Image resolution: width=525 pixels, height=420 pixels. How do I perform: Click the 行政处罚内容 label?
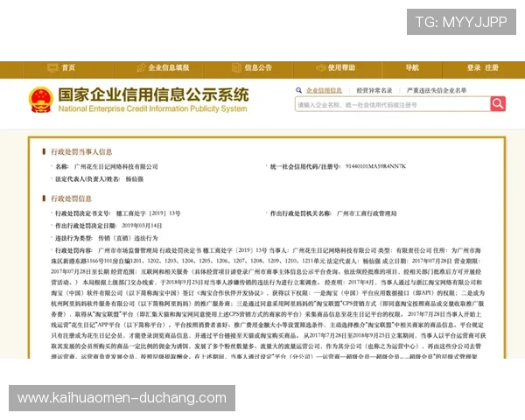click(74, 250)
